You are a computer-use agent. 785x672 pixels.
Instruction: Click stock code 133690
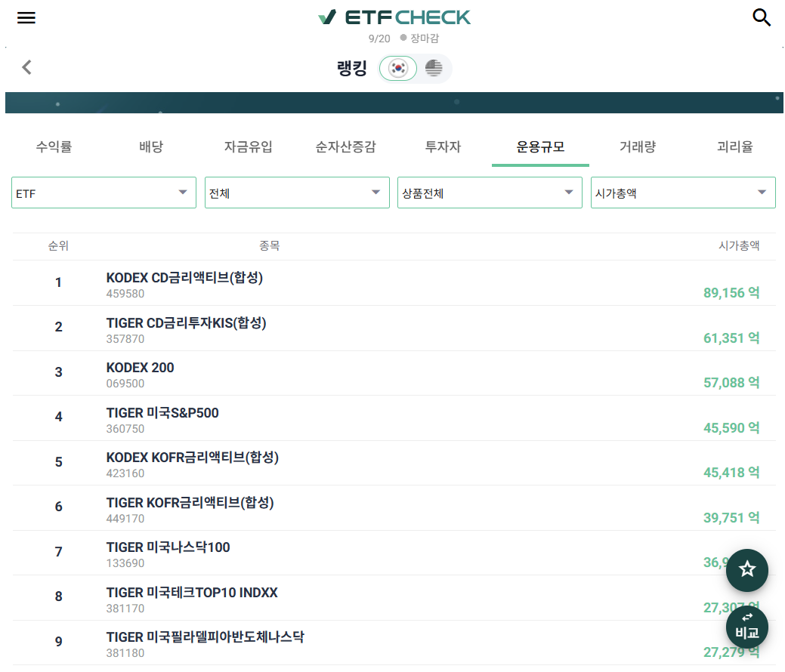coord(125,563)
